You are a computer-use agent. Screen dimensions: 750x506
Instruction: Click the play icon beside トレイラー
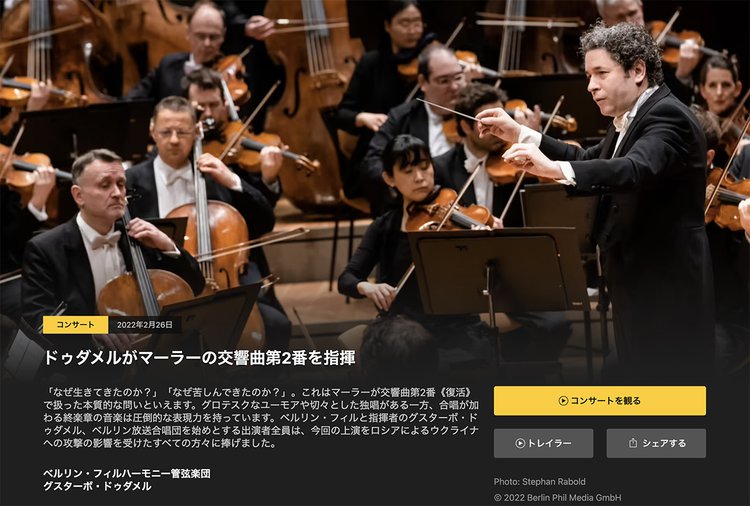(x=520, y=443)
